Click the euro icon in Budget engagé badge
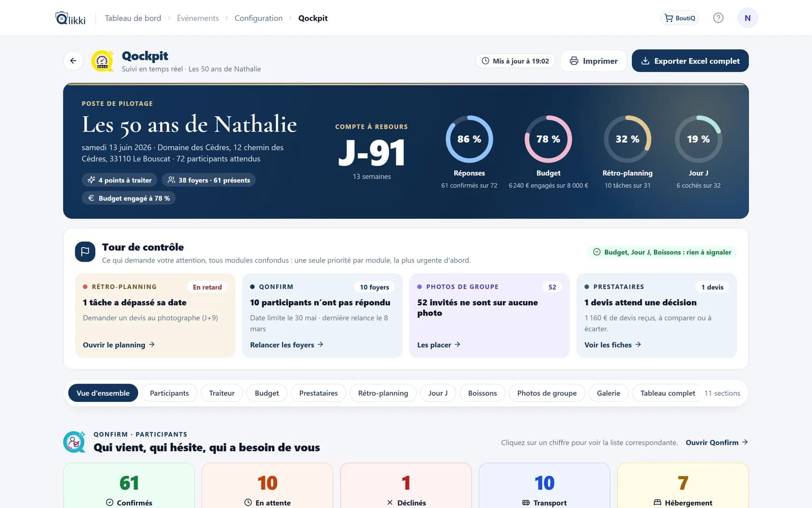812x508 pixels. 91,198
